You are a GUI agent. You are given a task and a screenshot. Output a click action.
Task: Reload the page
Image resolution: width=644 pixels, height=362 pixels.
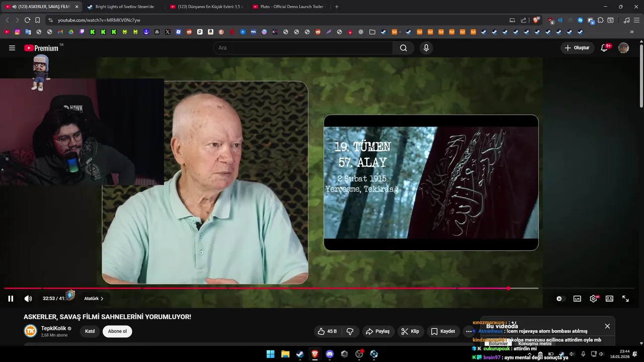pos(27,20)
